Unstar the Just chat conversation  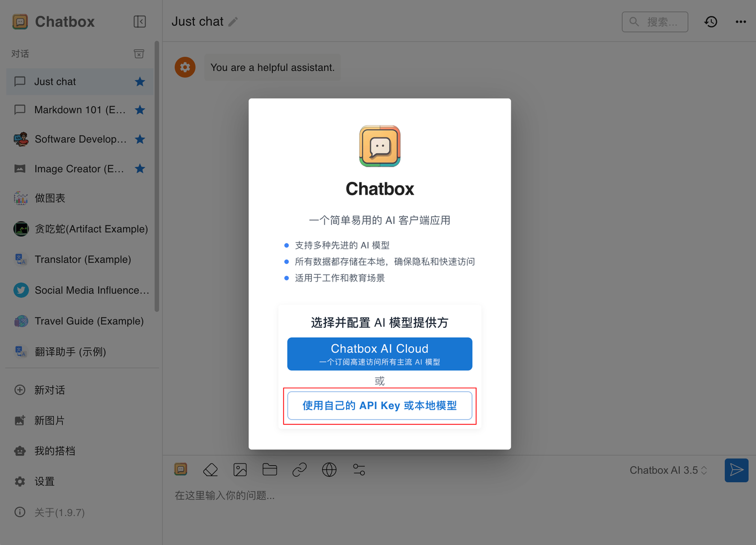[x=140, y=81]
